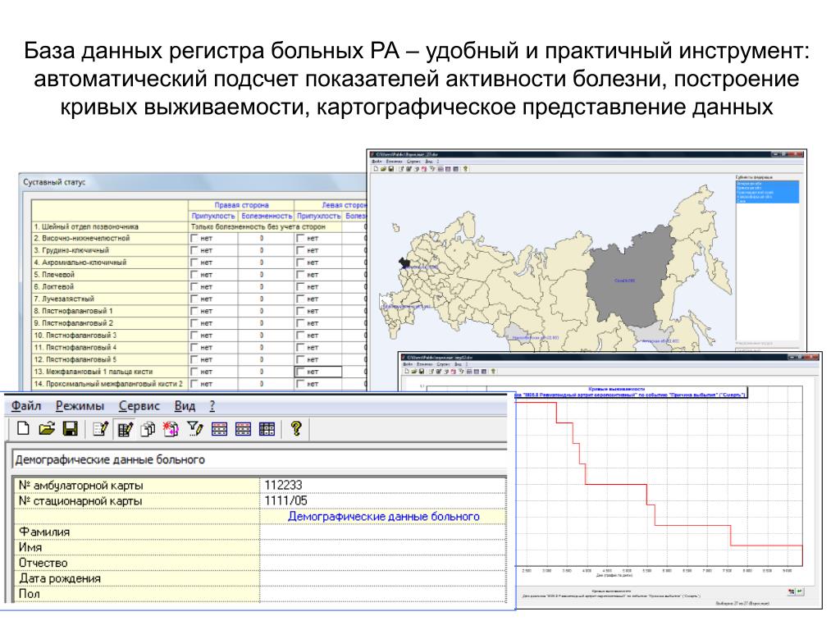
Task: Click the New document icon in the large toolbar
Action: click(23, 428)
